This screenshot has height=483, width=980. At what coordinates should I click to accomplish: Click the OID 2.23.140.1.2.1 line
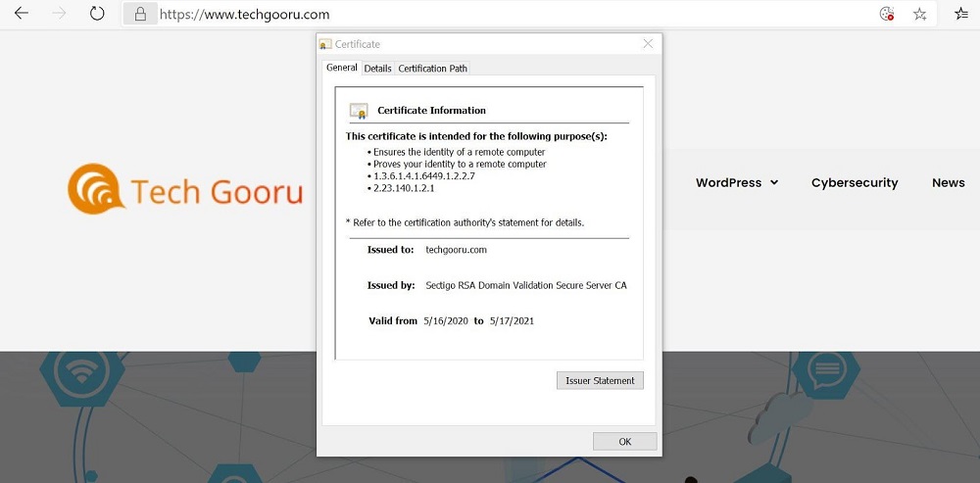tap(404, 188)
